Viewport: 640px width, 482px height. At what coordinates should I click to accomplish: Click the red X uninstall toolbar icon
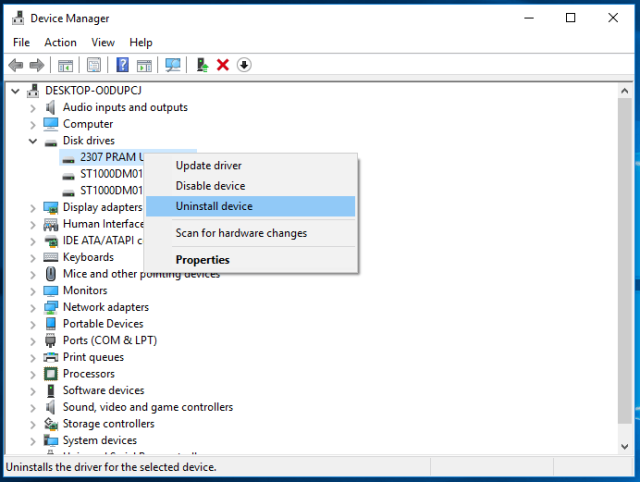click(222, 65)
